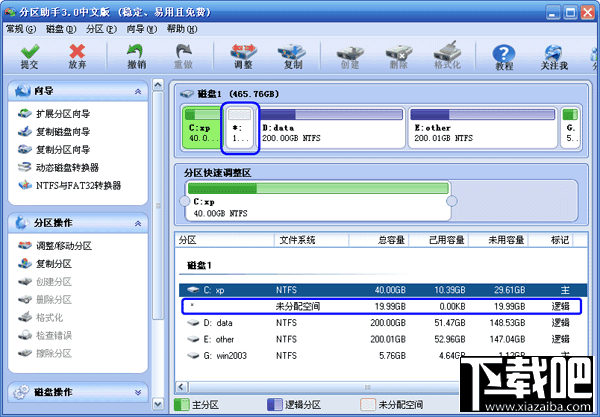Open the NTFS与FAT32转换器 tool
This screenshot has width=600, height=417.
click(70, 186)
